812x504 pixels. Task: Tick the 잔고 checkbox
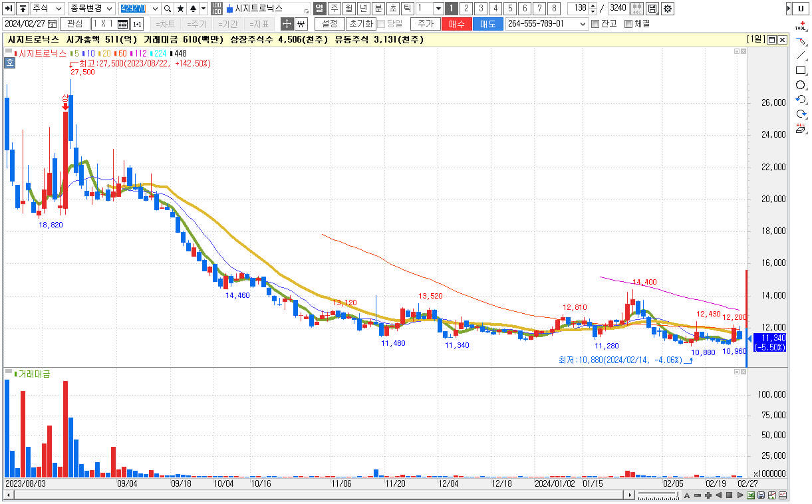[x=595, y=24]
